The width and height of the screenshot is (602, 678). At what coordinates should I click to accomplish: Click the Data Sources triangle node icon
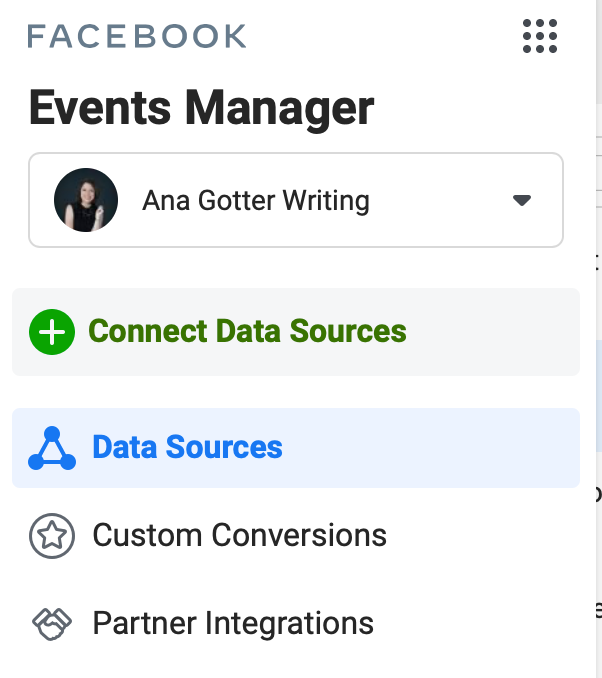click(x=52, y=448)
